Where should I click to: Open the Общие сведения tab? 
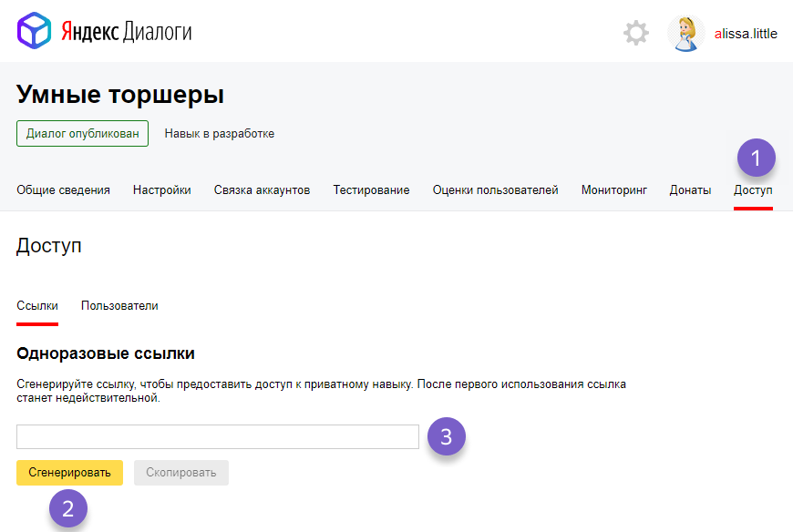point(60,190)
